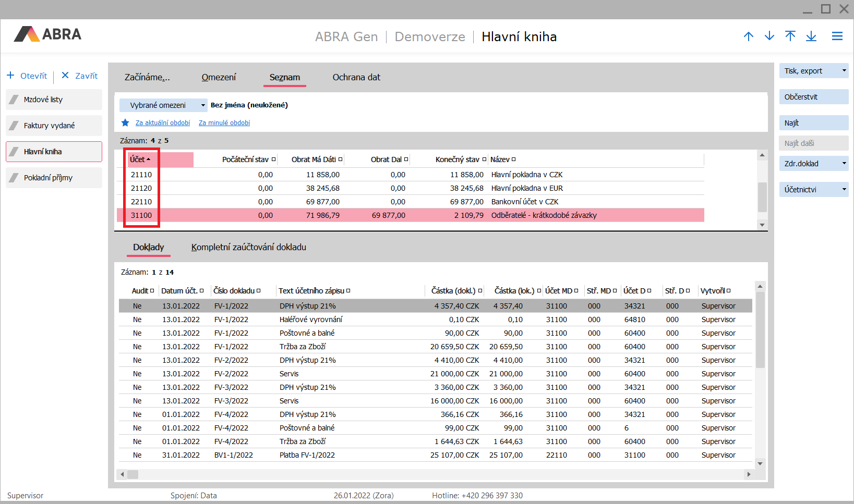
Task: Click the X icon beside Zavřít
Action: click(x=65, y=75)
